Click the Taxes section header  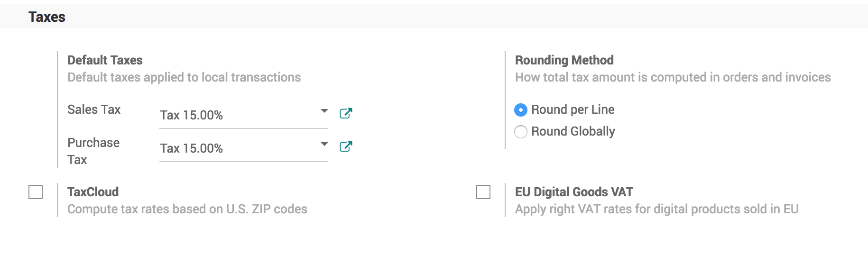point(47,17)
